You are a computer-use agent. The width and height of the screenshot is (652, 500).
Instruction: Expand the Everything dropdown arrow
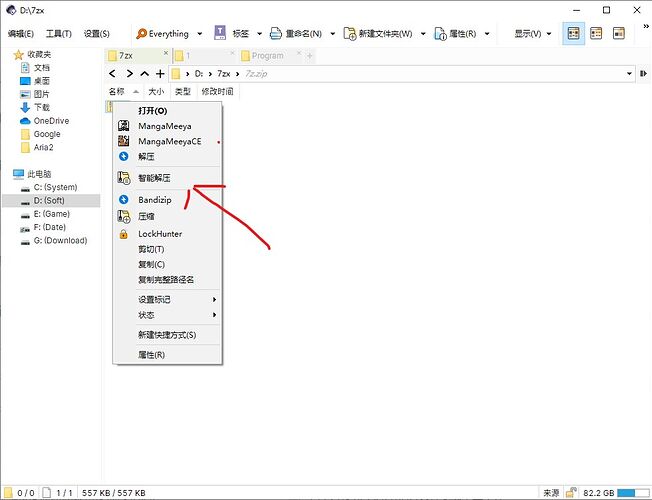click(x=200, y=34)
